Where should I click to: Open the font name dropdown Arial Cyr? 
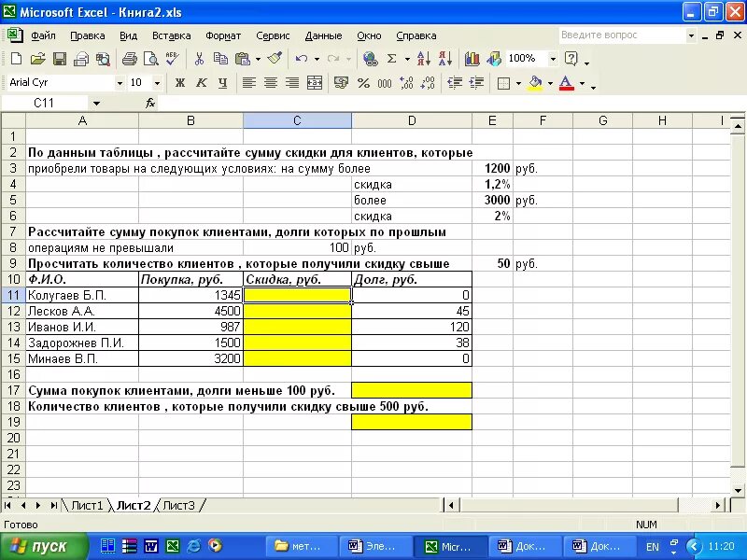point(120,83)
